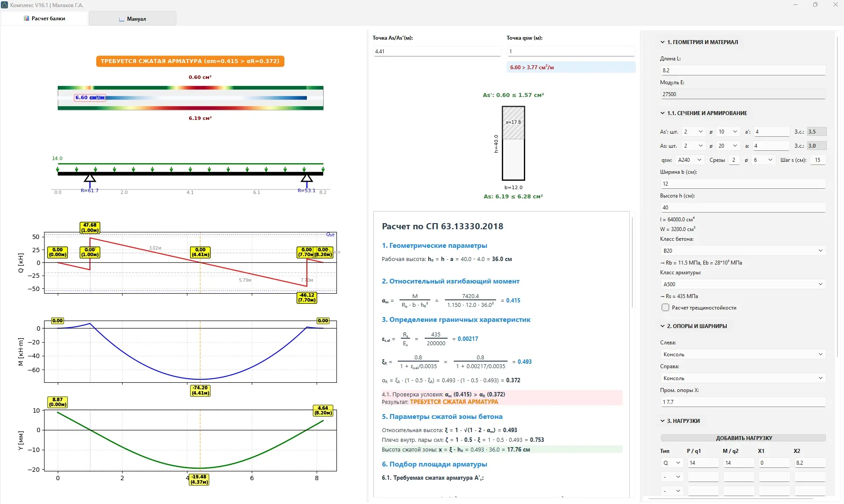Screen dimensions: 844x504
Task: Click the orange compressed reinforcement warning banner
Action: click(x=190, y=61)
